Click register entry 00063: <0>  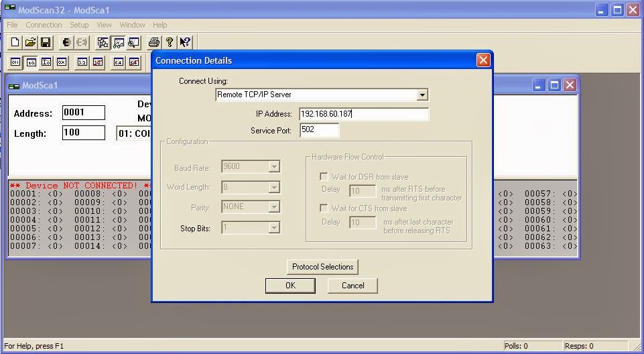click(x=551, y=246)
